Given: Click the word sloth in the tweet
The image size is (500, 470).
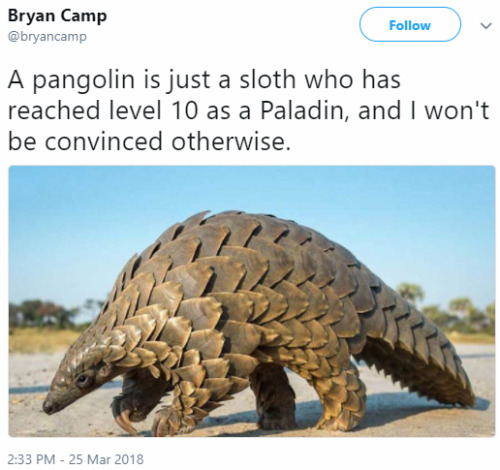Looking at the screenshot, I should pos(268,80).
